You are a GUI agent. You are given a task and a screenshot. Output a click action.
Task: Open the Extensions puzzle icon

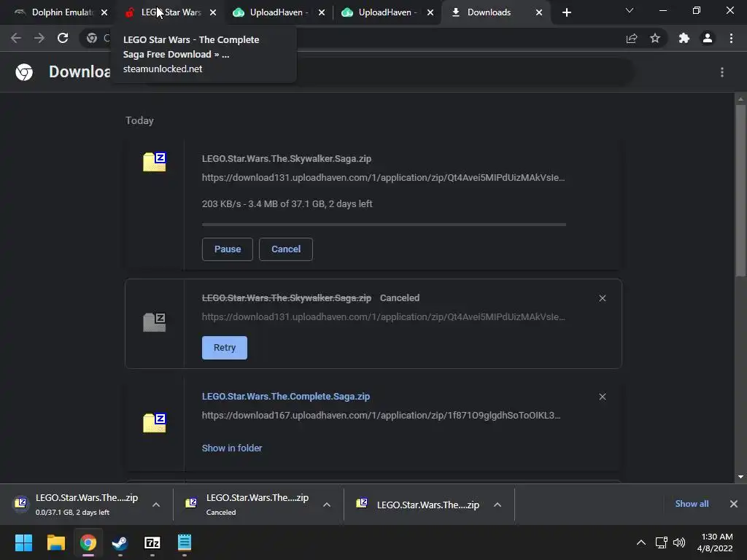(684, 38)
